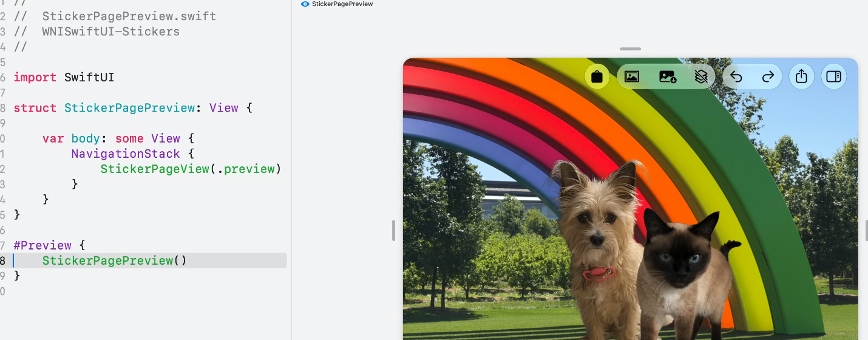Click the left edge handle of preview
Viewport: 868px width, 340px height.
click(393, 231)
